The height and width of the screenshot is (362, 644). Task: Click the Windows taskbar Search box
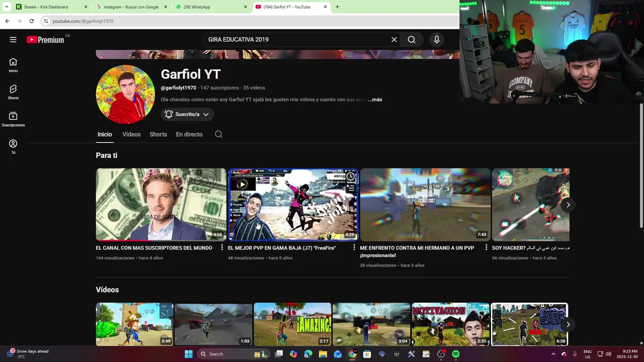232,354
